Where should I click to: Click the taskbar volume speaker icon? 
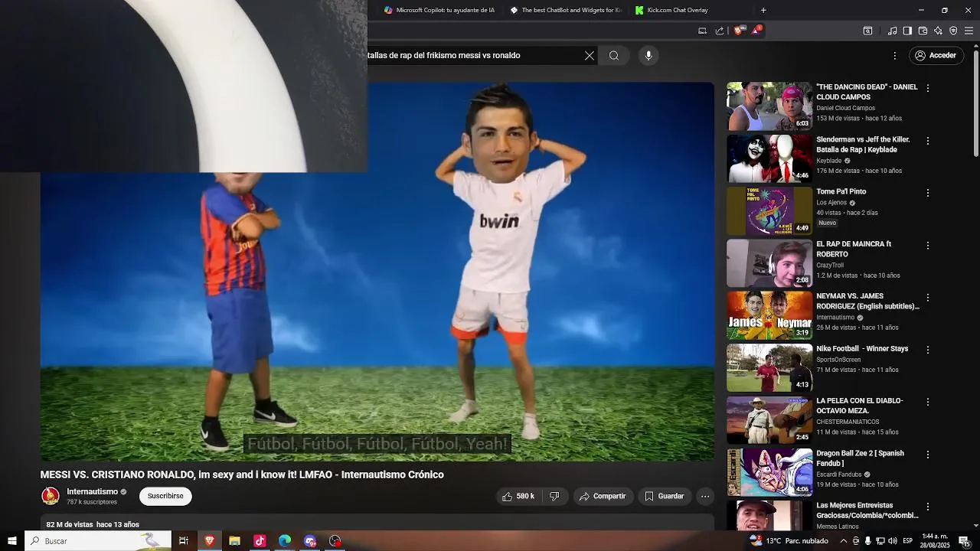pos(892,541)
